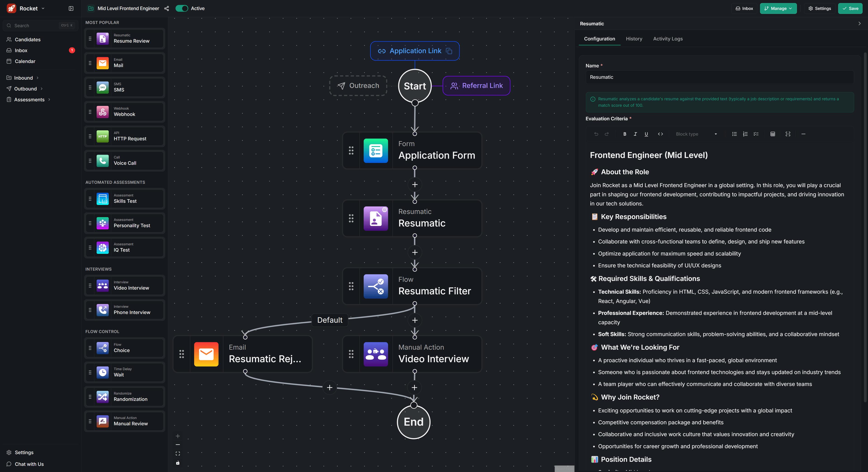868x472 pixels.
Task: Click the sidebar Search field
Action: click(40, 25)
